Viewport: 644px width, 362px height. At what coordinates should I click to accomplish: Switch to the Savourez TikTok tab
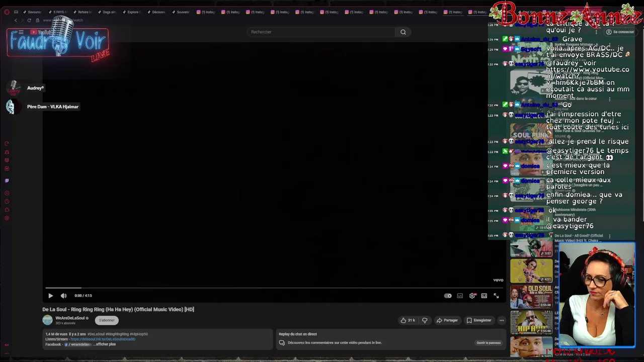click(x=33, y=12)
